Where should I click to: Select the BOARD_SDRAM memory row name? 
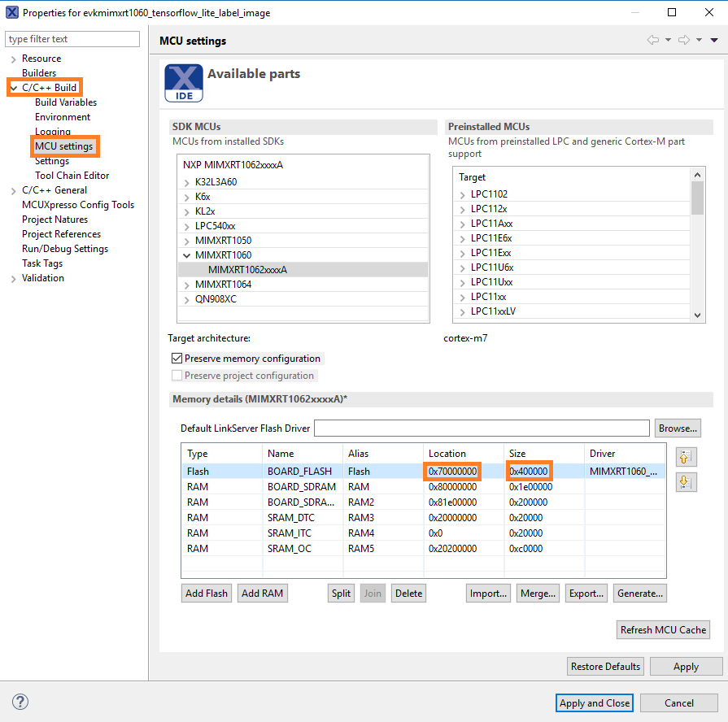tap(302, 487)
